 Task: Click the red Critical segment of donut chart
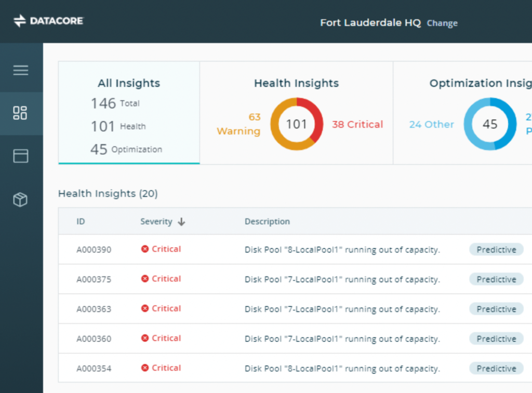[x=315, y=118]
